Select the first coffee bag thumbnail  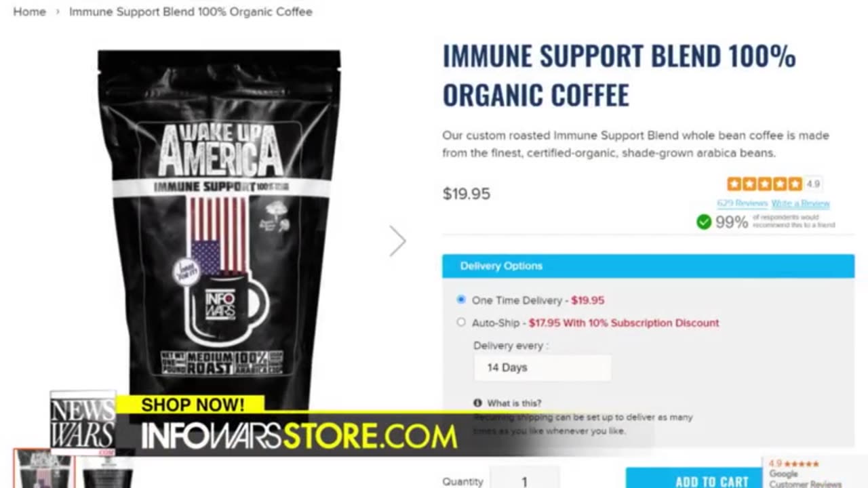(43, 469)
